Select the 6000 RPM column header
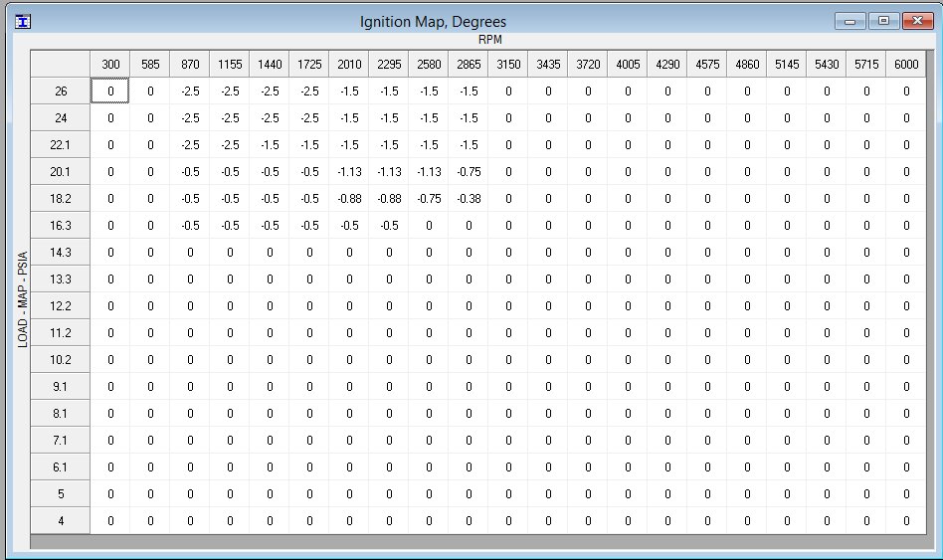 [906, 65]
